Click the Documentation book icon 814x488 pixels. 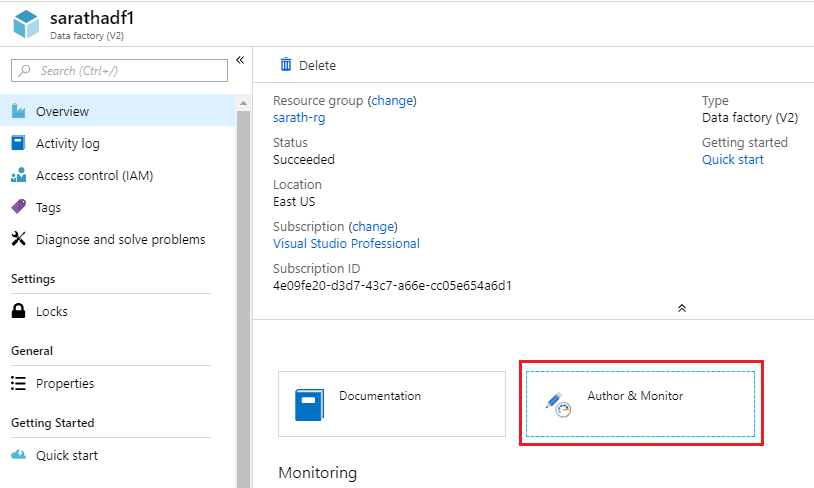309,404
